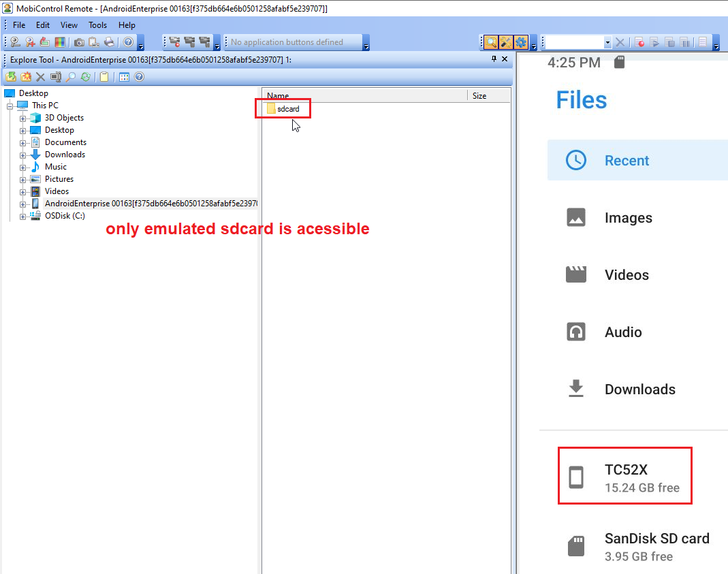Open Downloads in the device Files app
728x574 pixels.
pos(640,389)
